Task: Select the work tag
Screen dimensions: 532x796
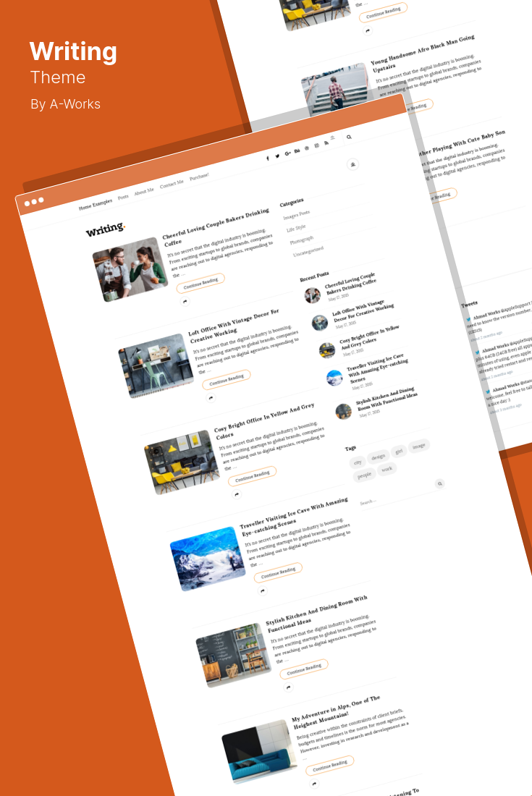Action: tap(387, 470)
